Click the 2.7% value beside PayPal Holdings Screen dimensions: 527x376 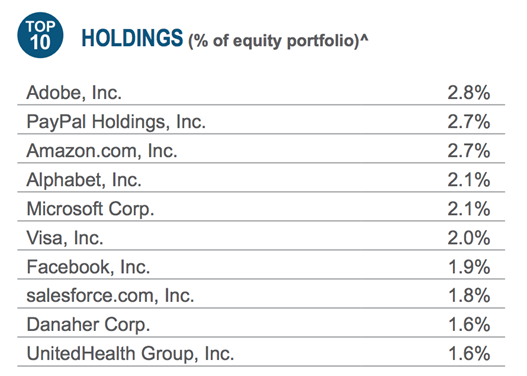[469, 122]
